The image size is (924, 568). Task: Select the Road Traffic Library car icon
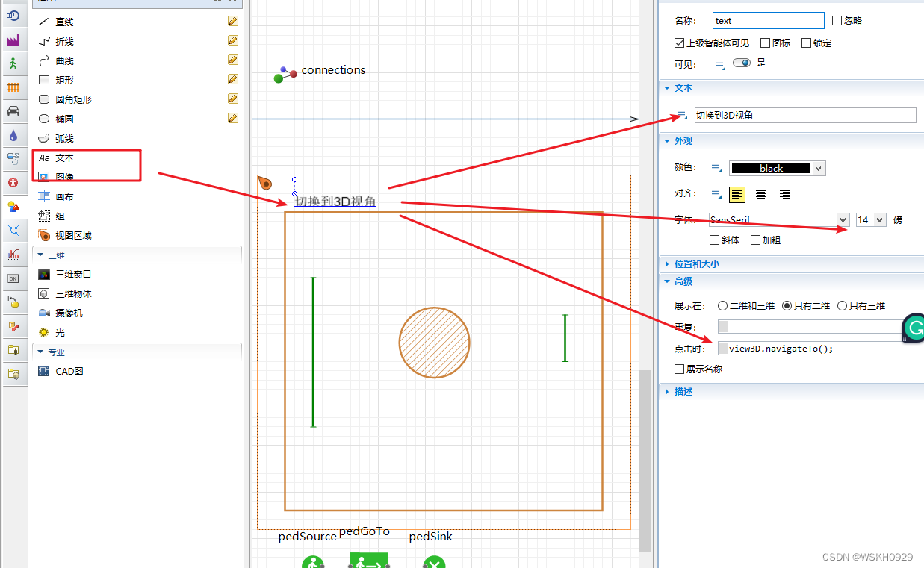click(15, 111)
